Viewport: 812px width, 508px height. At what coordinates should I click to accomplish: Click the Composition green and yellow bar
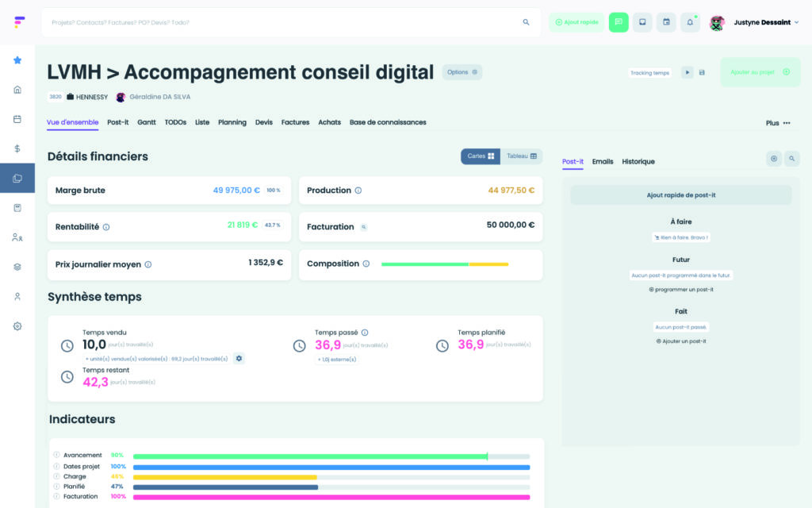445,264
